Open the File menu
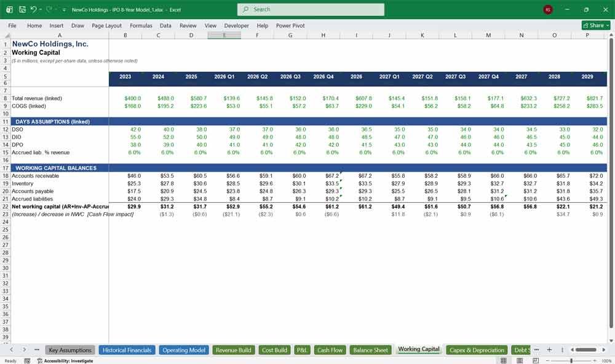The height and width of the screenshot is (364, 615). [x=12, y=25]
